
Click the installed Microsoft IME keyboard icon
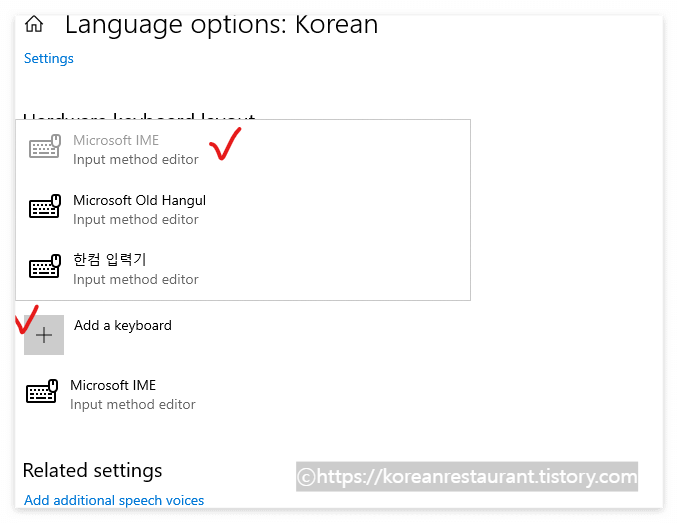pyautogui.click(x=42, y=391)
